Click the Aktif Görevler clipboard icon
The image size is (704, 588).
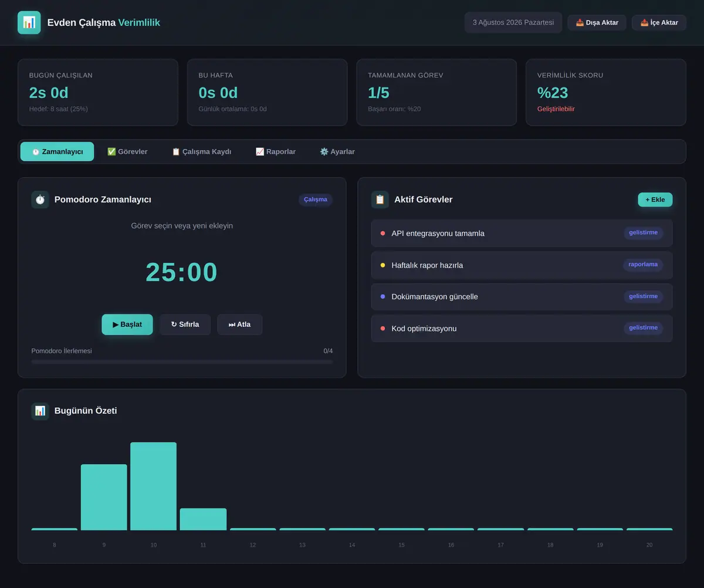click(x=380, y=200)
